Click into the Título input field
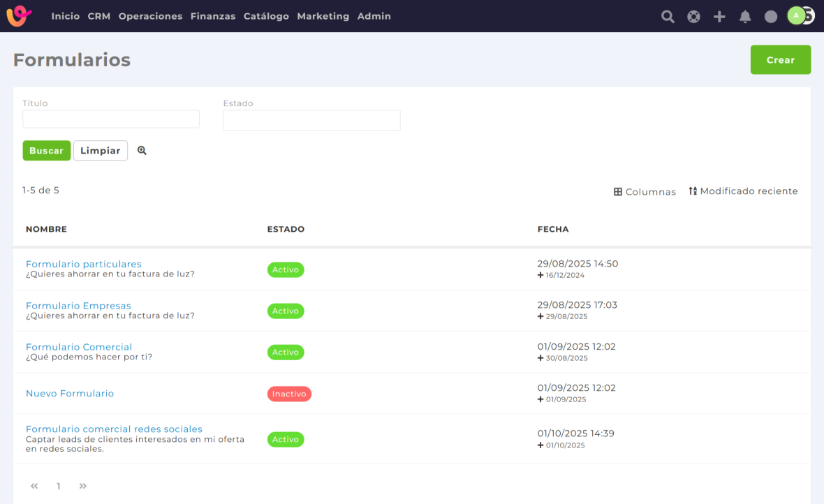 111,119
